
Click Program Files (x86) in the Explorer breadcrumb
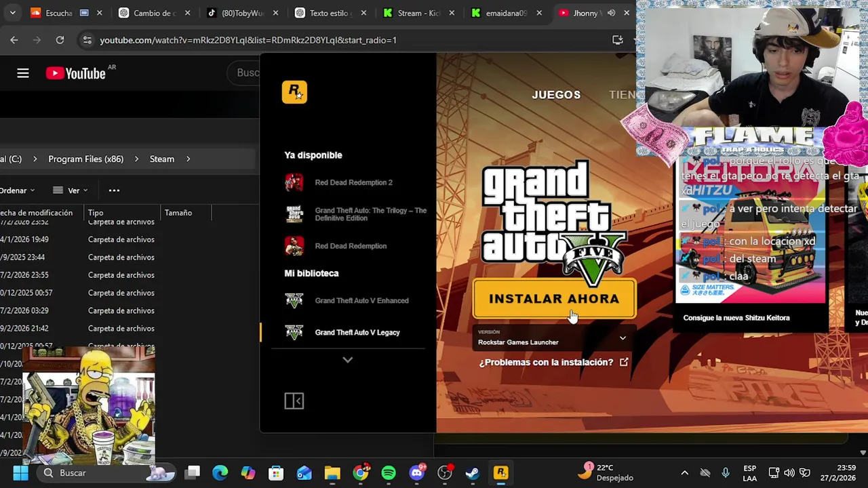tap(85, 159)
